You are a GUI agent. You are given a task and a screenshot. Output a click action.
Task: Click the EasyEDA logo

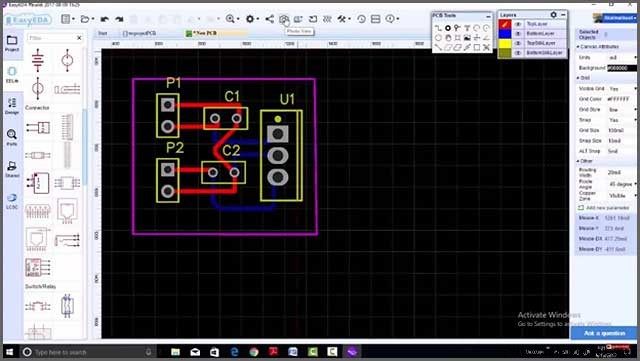pos(29,20)
